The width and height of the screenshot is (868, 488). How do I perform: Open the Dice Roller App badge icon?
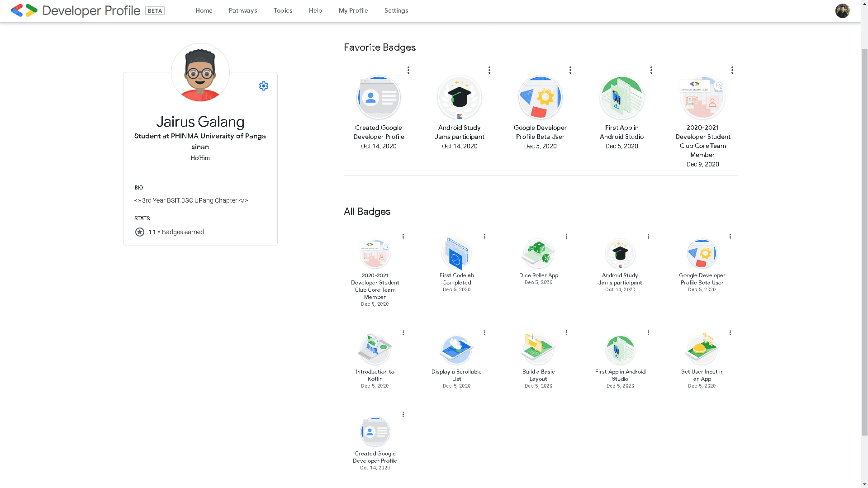click(538, 253)
